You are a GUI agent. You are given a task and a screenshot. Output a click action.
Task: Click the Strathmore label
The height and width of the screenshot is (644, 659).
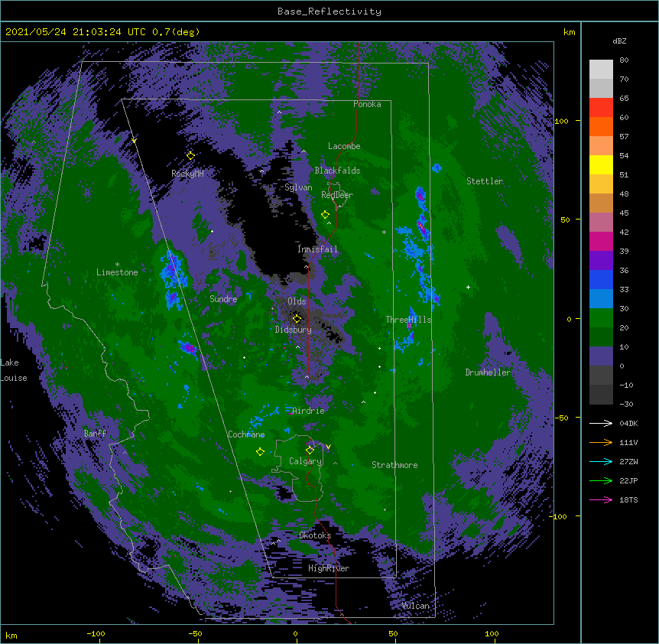394,465
